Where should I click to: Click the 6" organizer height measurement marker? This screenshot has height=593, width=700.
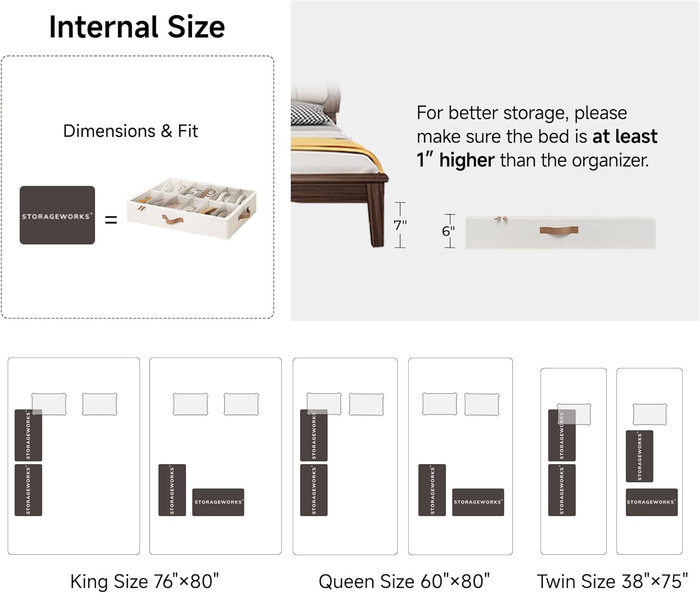pos(449,231)
